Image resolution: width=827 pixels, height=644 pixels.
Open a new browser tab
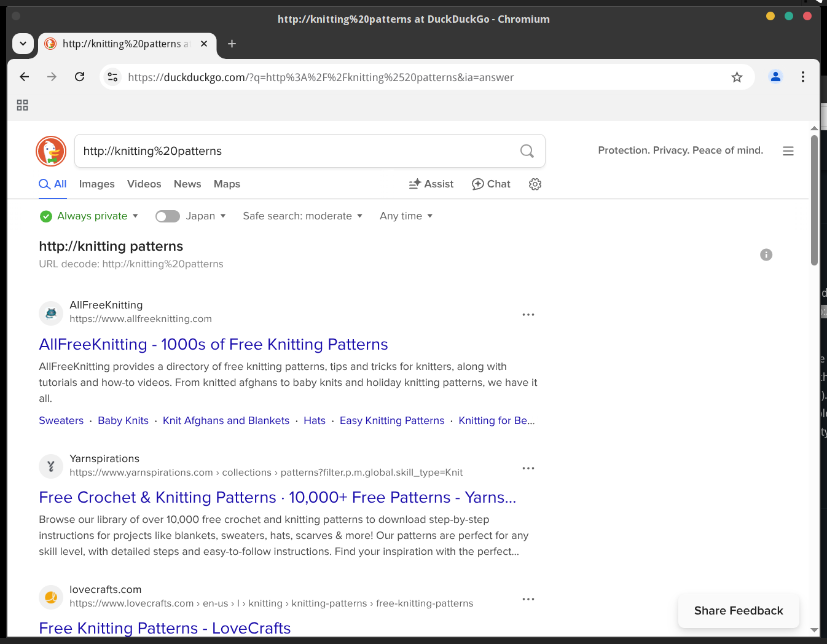232,44
